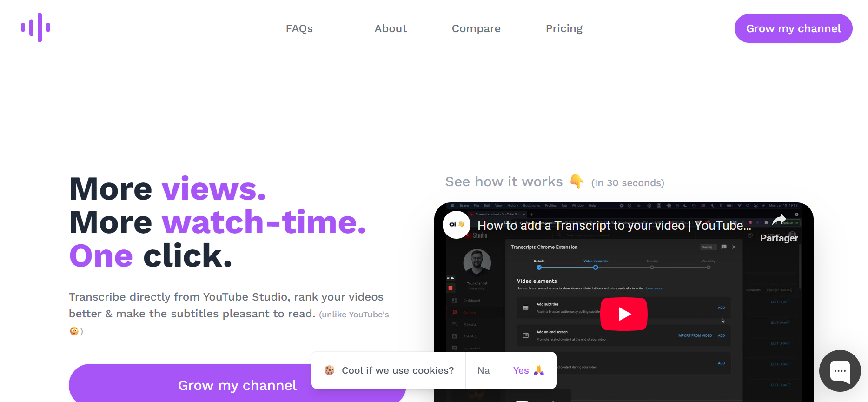Open the Compare menu item
Viewport: 868px width, 402px height.
pos(476,28)
